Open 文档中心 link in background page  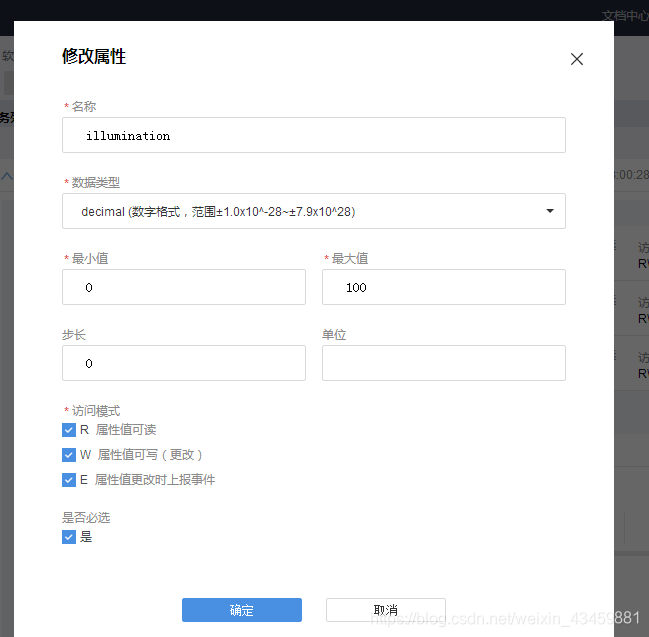click(x=625, y=16)
